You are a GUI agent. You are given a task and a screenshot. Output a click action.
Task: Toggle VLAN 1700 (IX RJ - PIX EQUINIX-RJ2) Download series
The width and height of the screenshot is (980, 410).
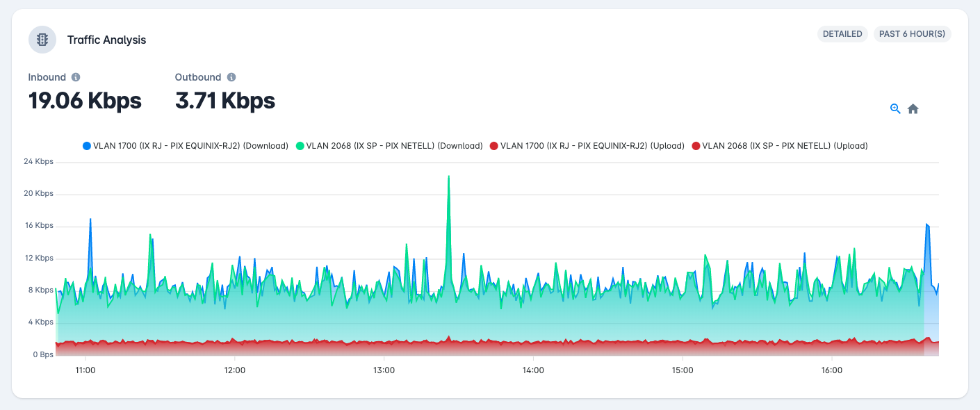click(186, 146)
